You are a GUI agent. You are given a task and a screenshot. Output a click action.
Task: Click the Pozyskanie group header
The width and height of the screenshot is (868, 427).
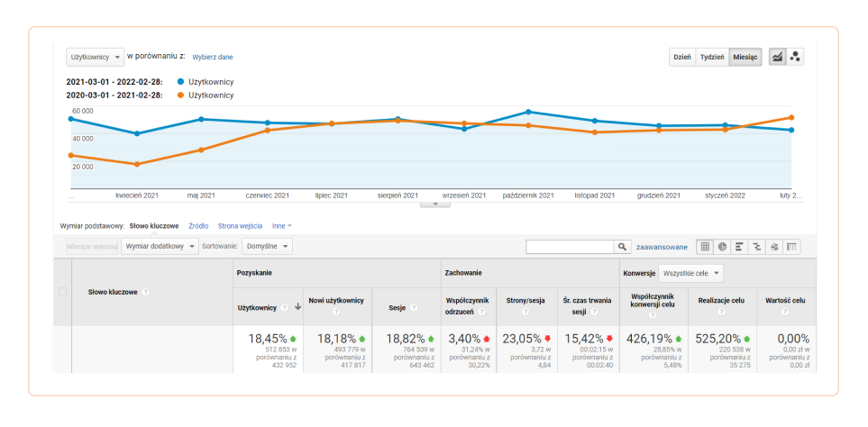point(254,273)
